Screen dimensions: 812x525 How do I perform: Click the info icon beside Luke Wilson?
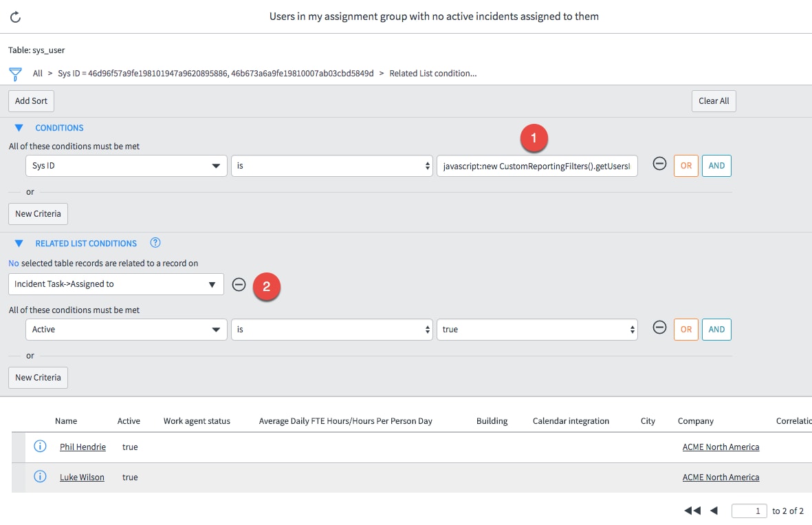coord(39,477)
